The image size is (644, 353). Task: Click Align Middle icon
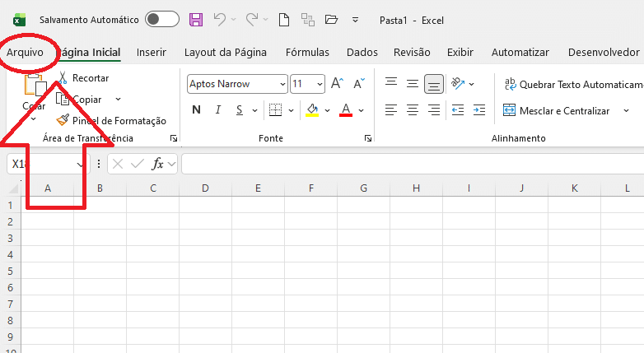(x=413, y=84)
